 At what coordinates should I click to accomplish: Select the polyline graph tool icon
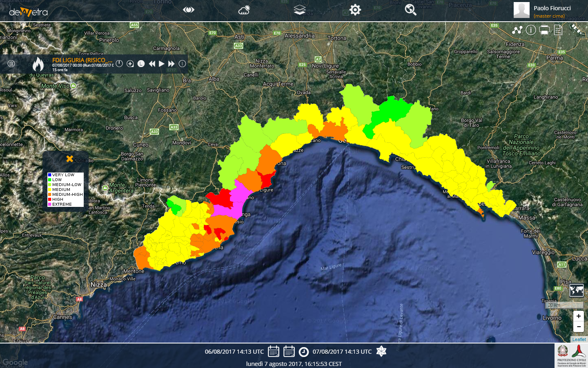click(x=517, y=30)
